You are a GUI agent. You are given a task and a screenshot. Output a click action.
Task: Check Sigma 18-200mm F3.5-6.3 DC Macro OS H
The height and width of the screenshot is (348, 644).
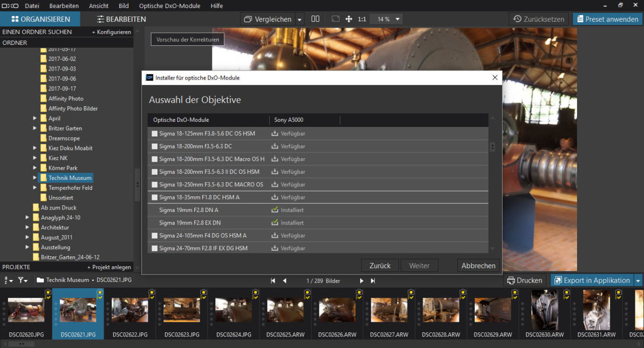pos(155,159)
